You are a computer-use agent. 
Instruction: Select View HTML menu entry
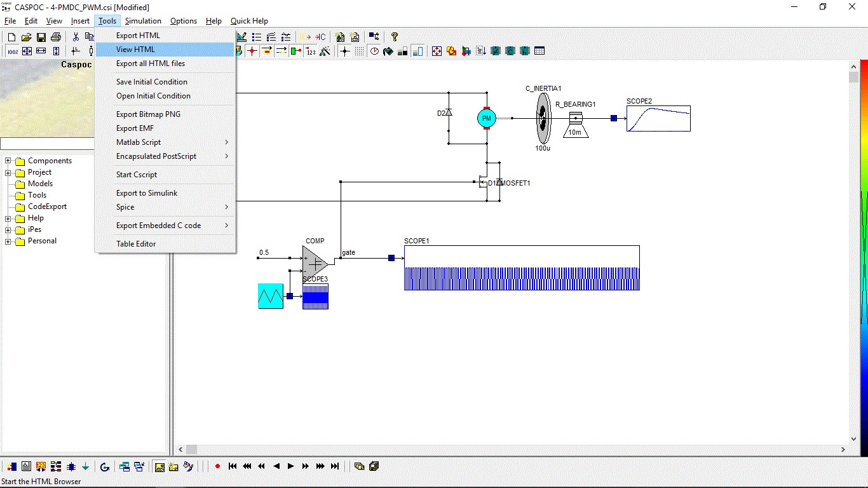point(165,50)
